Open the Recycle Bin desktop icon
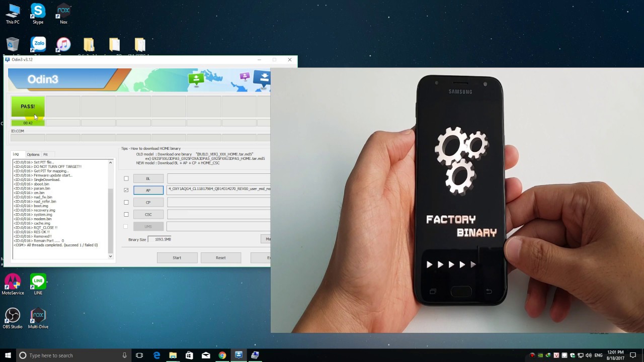 click(13, 46)
